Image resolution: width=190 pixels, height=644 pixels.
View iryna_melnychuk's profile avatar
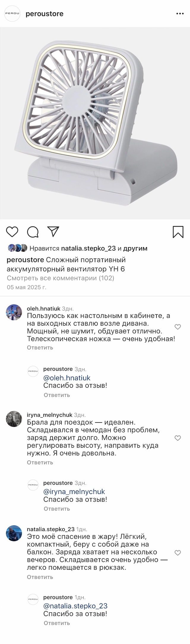click(x=14, y=419)
